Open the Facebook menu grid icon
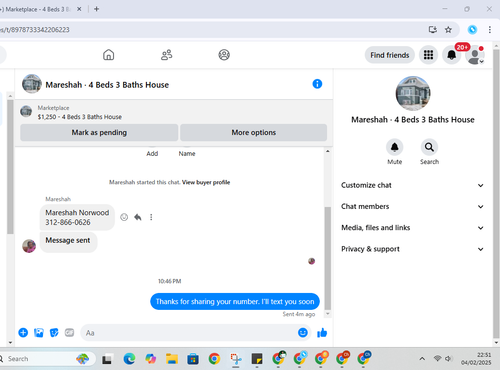500x370 pixels. [428, 55]
